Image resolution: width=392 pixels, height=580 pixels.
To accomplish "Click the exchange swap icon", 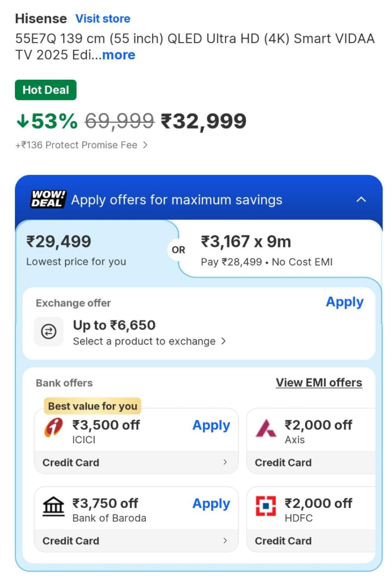I will [x=48, y=332].
